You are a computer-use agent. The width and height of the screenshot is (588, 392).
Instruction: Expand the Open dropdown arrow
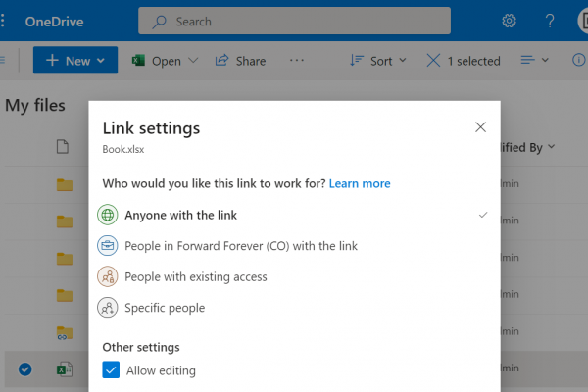pyautogui.click(x=193, y=61)
